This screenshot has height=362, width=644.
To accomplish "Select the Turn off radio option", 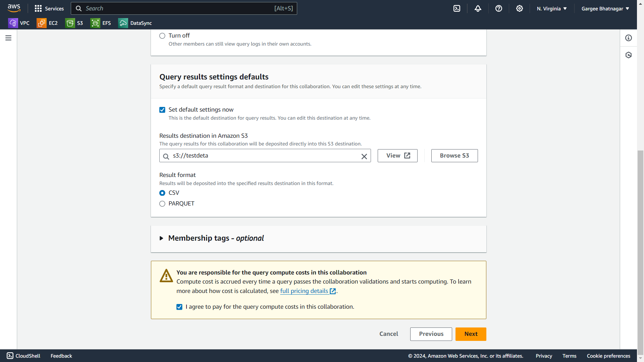I will [x=162, y=36].
